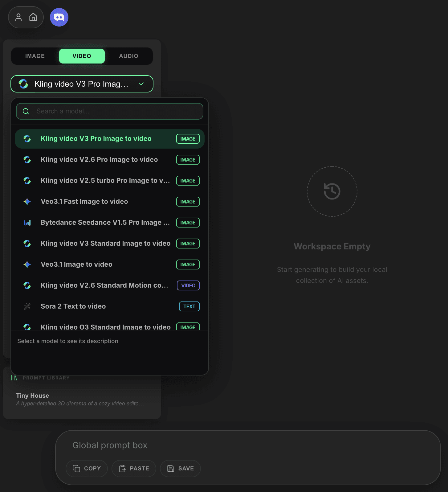Select Bytedance Seedance V1.5 Pro model

pyautogui.click(x=110, y=223)
